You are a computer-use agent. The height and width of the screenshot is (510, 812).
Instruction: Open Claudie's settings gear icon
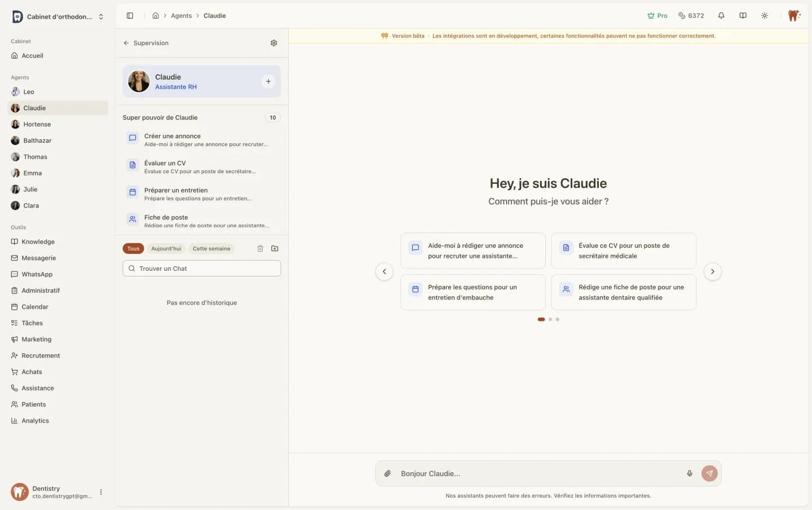pyautogui.click(x=273, y=43)
